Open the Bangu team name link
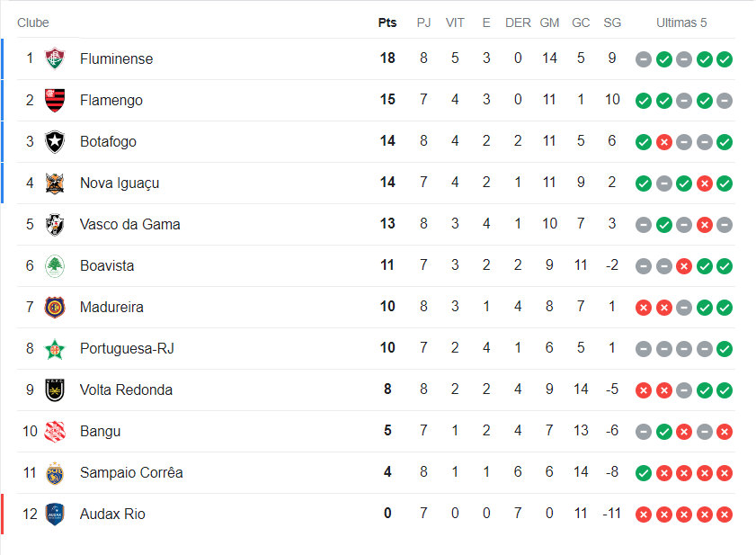The image size is (756, 555). click(100, 431)
